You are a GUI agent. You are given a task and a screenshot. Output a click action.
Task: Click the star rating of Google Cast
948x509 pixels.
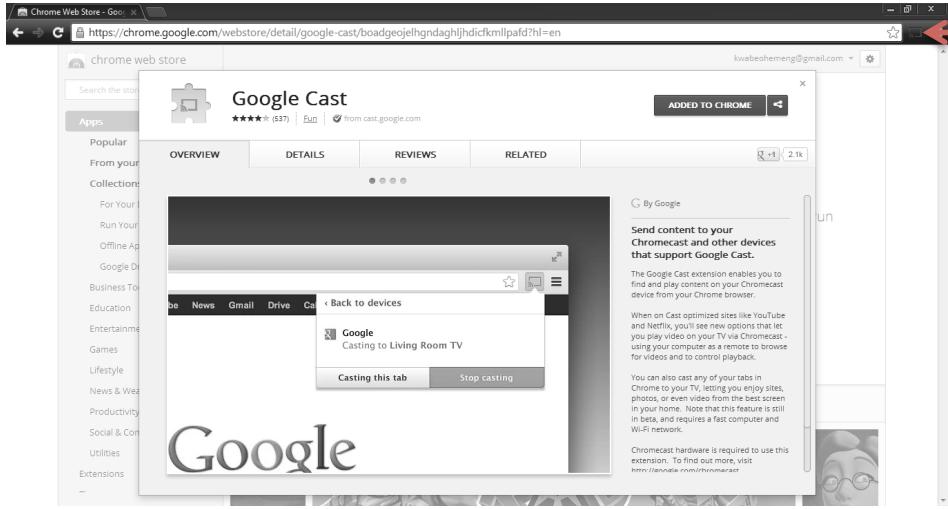(x=250, y=118)
